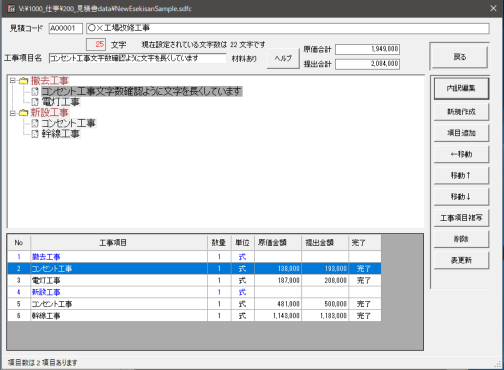The width and height of the screenshot is (504, 370).
Task: Refresh the table with 表更新
Action: tap(461, 260)
